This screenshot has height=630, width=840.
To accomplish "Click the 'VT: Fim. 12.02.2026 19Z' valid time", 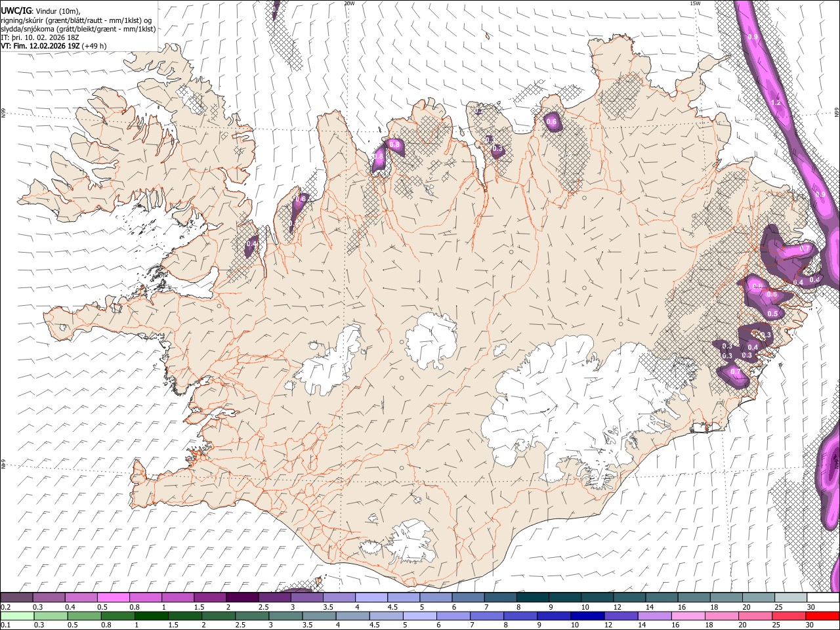I will click(40, 46).
